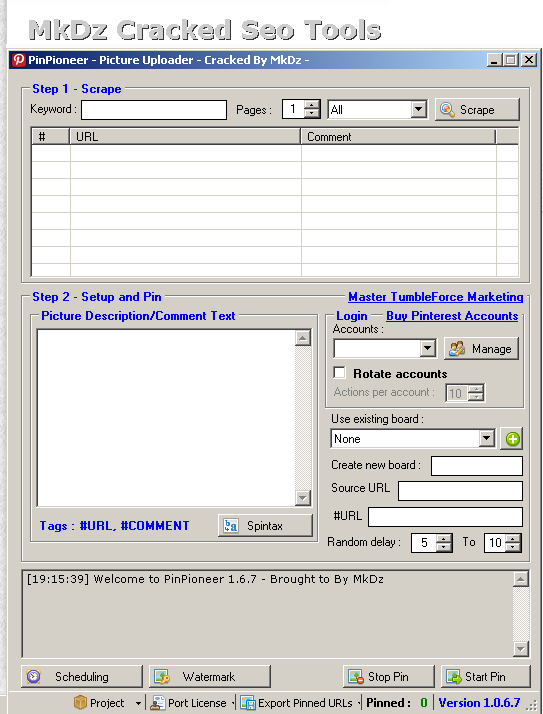Click the green plus add board icon
The width and height of the screenshot is (543, 714).
pos(512,439)
